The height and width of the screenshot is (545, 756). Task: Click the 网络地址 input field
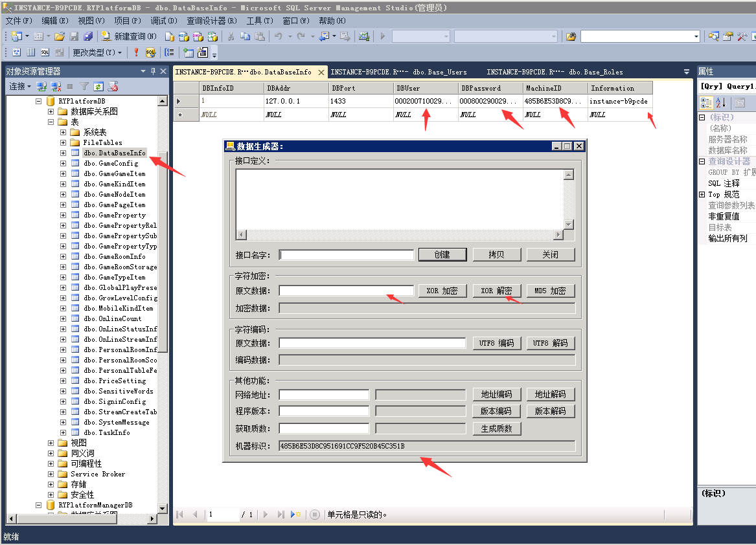click(324, 395)
